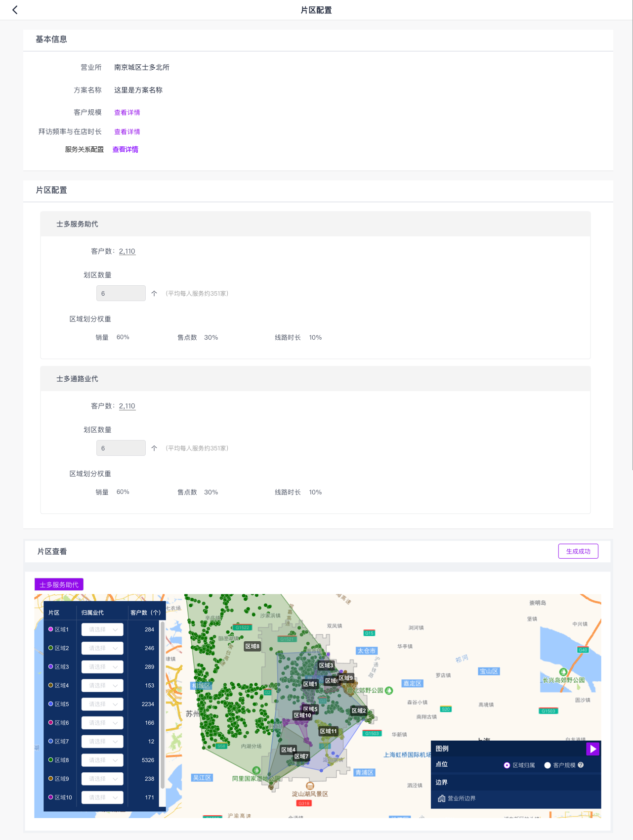Viewport: 633px width, 840px height.
Task: Click the 客户数（个）column header
Action: pos(145,613)
